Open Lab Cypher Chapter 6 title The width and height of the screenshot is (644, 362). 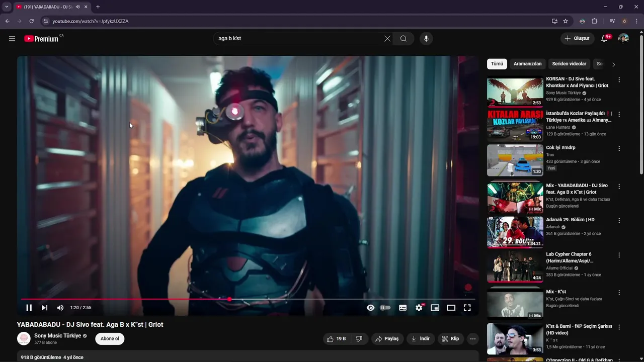[x=570, y=257]
